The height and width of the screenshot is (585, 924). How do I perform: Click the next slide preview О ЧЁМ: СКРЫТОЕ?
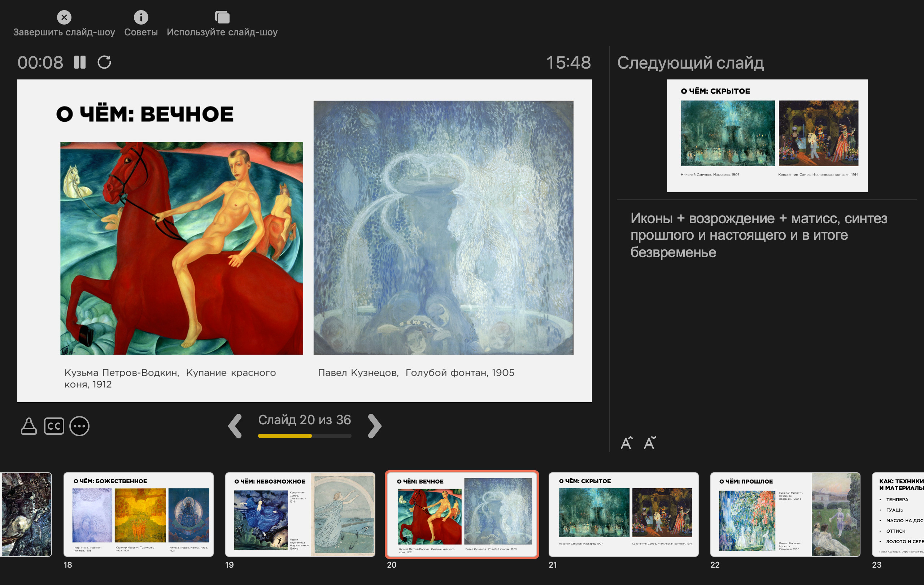767,135
